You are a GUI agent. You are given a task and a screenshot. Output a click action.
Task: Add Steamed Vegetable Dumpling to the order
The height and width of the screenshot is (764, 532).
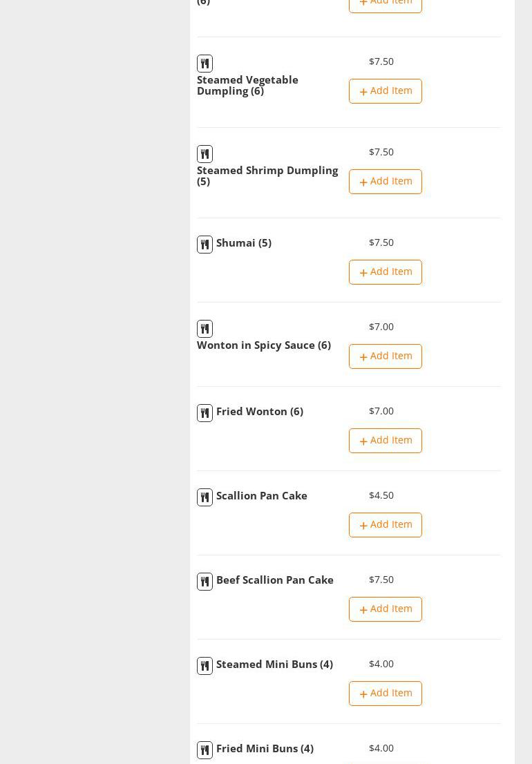coord(385,91)
